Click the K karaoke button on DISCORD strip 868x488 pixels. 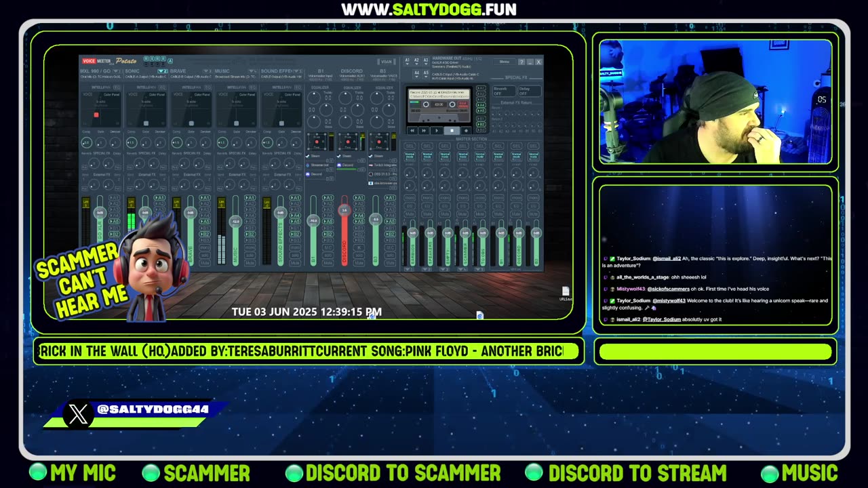click(359, 247)
